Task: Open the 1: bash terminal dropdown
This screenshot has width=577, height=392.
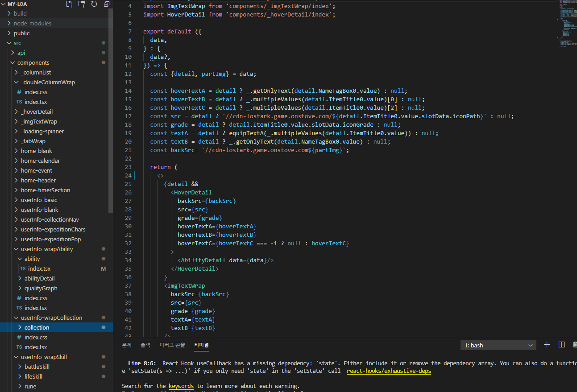Action: (x=498, y=345)
